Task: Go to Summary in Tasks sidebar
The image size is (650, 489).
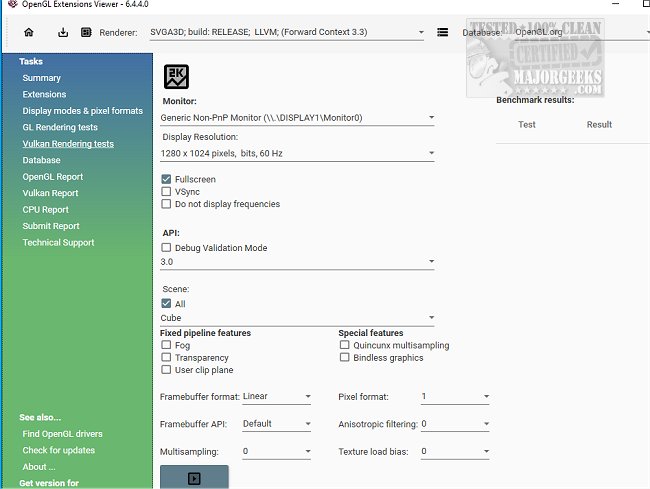Action: pos(41,78)
